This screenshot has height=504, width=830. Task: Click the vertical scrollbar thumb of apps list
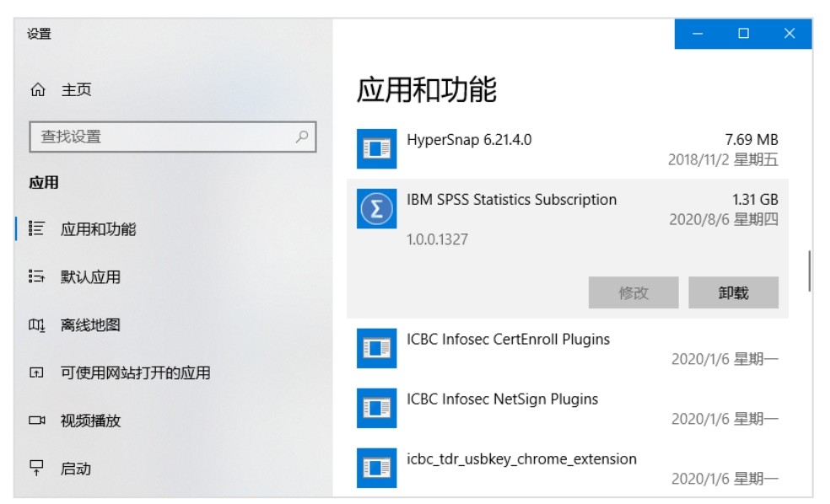pyautogui.click(x=810, y=271)
